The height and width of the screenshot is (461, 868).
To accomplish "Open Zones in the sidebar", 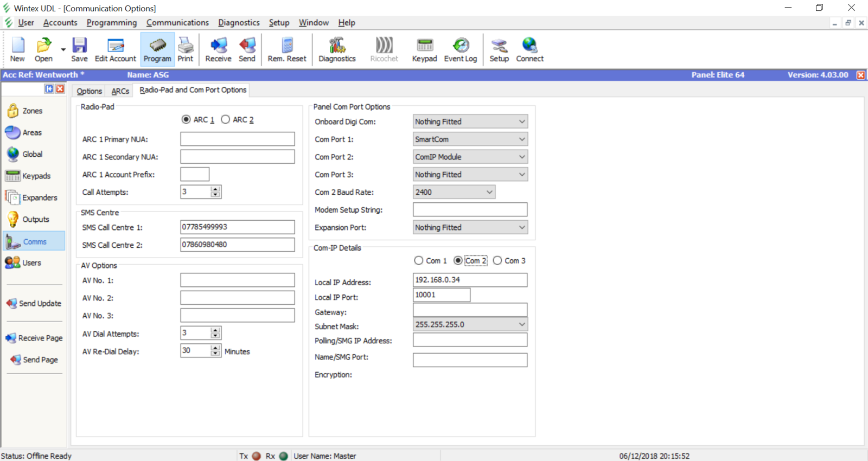I will pos(32,111).
